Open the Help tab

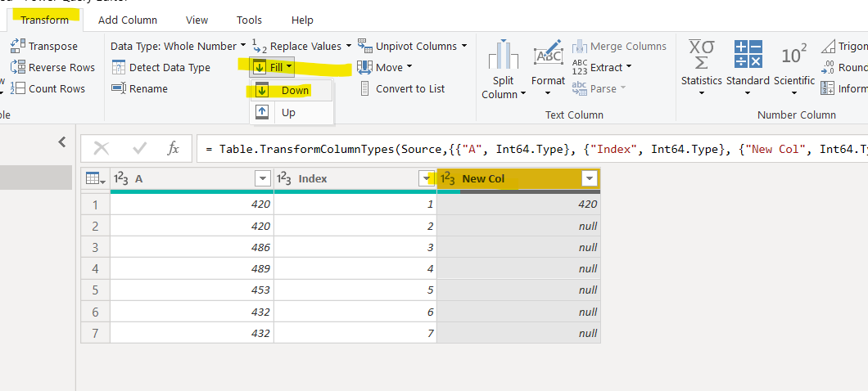[302, 20]
